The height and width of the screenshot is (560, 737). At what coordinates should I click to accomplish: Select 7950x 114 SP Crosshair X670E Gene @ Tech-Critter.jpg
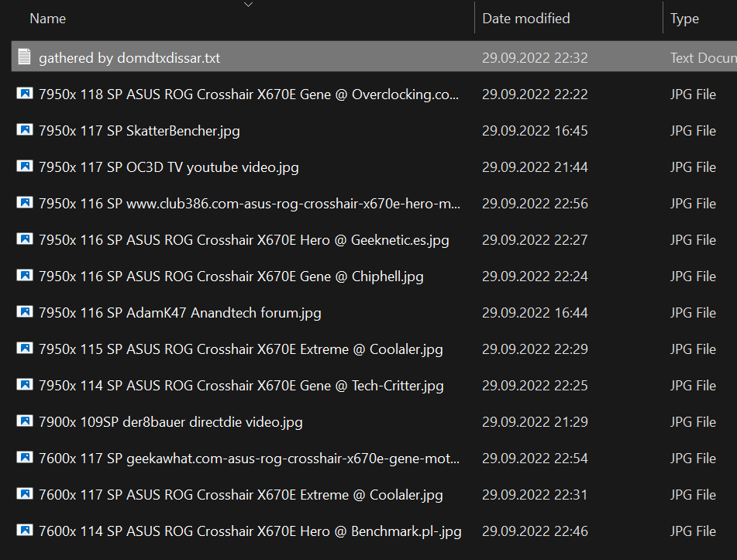pos(241,386)
